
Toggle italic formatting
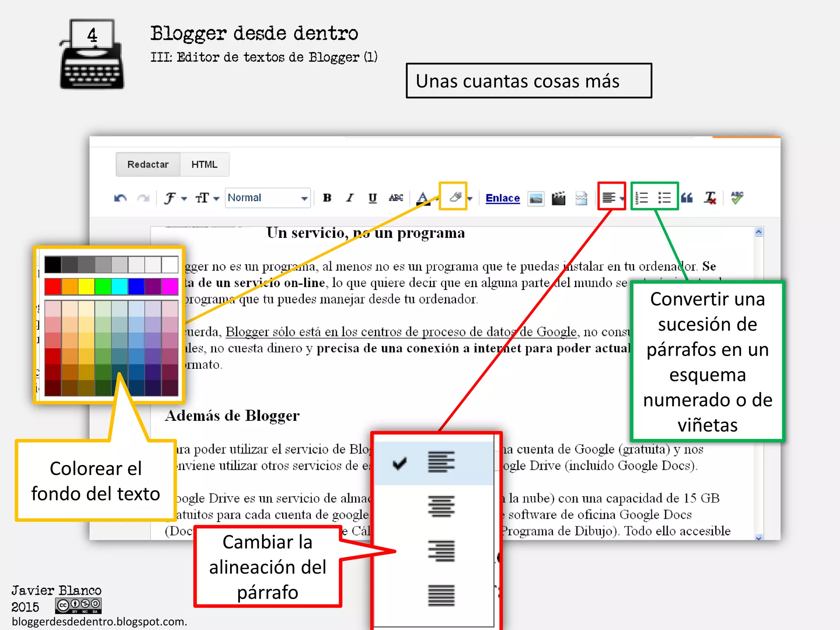click(x=350, y=198)
